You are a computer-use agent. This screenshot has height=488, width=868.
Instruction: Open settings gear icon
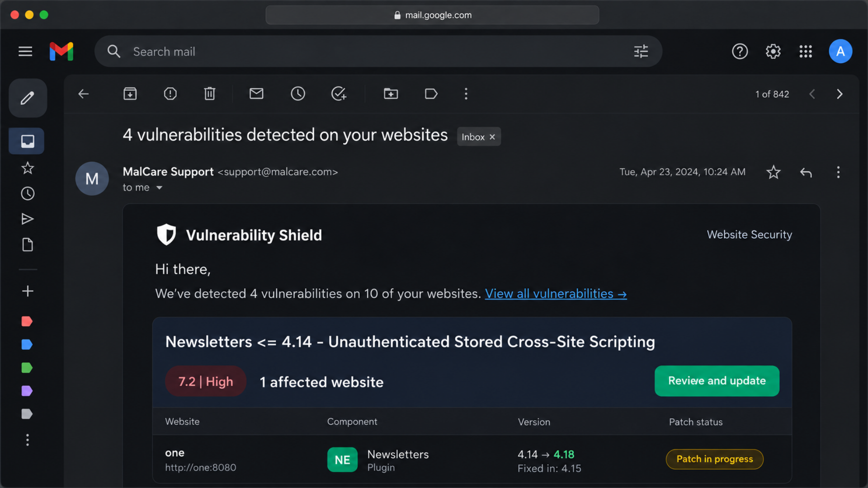[773, 52]
